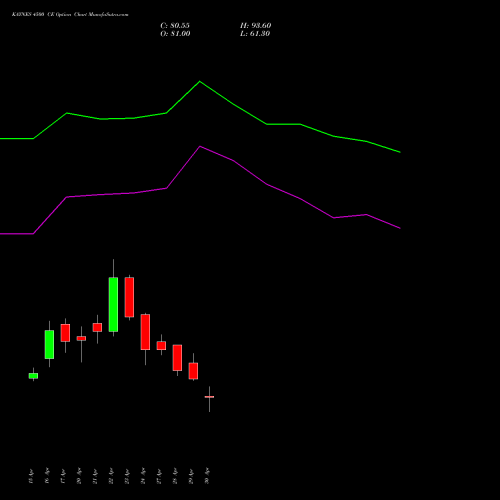Select the tall green candle for 22 Apr

tap(113, 304)
